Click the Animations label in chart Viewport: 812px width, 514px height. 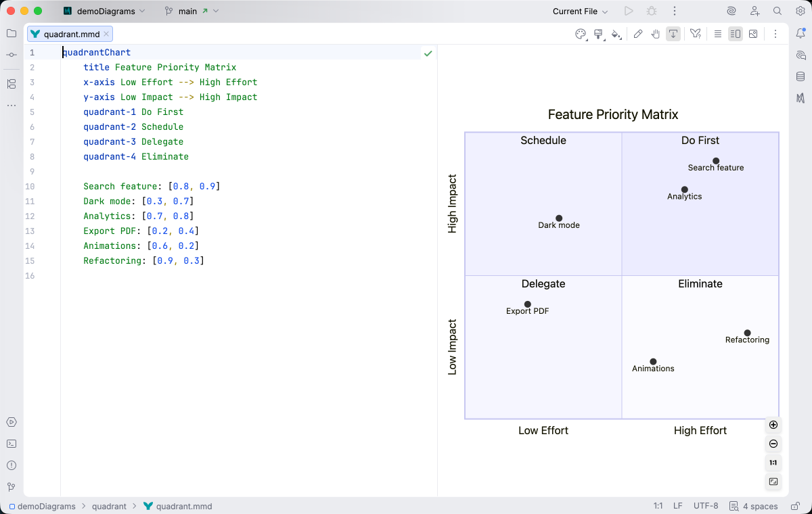(x=653, y=369)
